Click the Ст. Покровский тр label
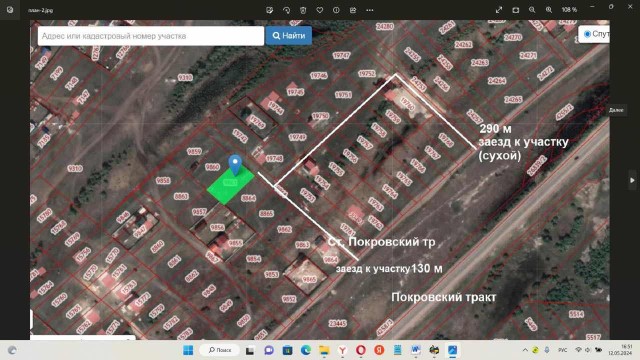The height and width of the screenshot is (360, 640). tap(382, 242)
